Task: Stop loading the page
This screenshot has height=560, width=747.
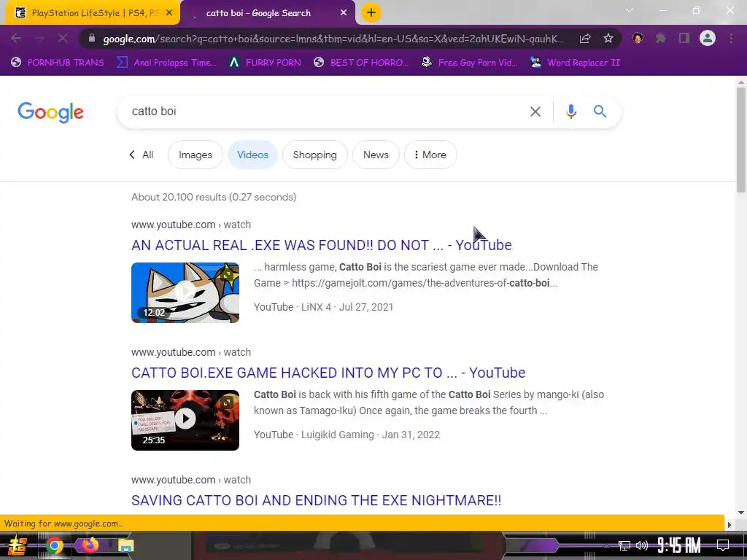Action: pyautogui.click(x=63, y=38)
